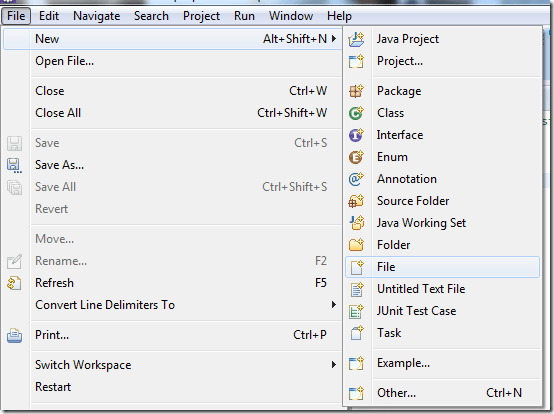Choose Save As... menu entry
The image size is (554, 414).
172,165
